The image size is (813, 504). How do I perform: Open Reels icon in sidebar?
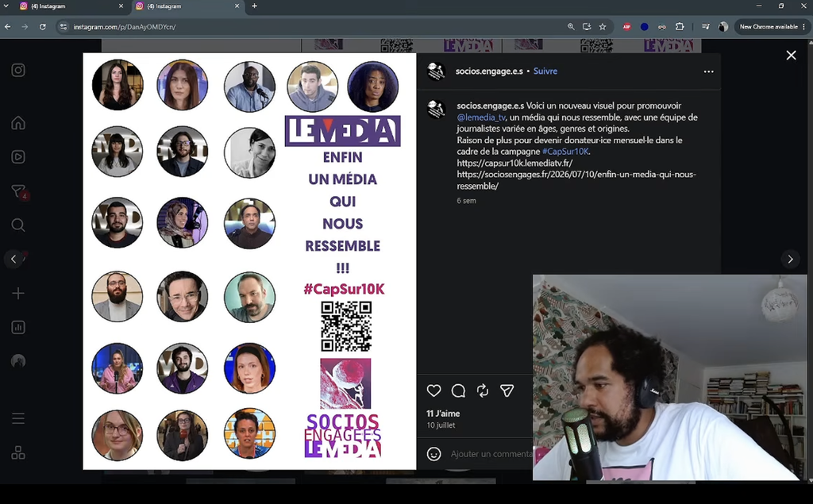point(18,156)
